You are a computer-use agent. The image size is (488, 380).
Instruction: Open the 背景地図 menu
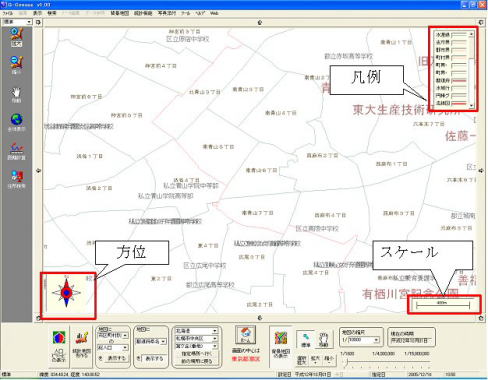[120, 13]
